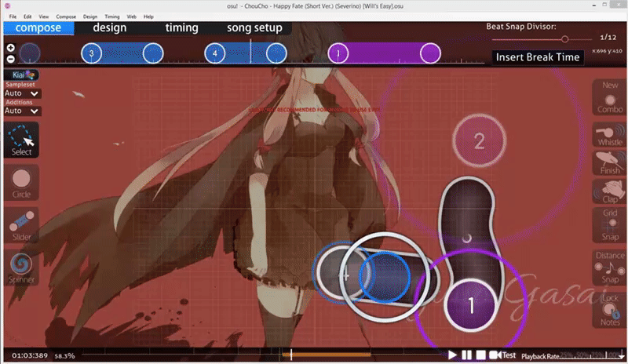Image resolution: width=628 pixels, height=364 pixels.
Task: Select timeline slider start labeled 3
Action: tap(91, 53)
